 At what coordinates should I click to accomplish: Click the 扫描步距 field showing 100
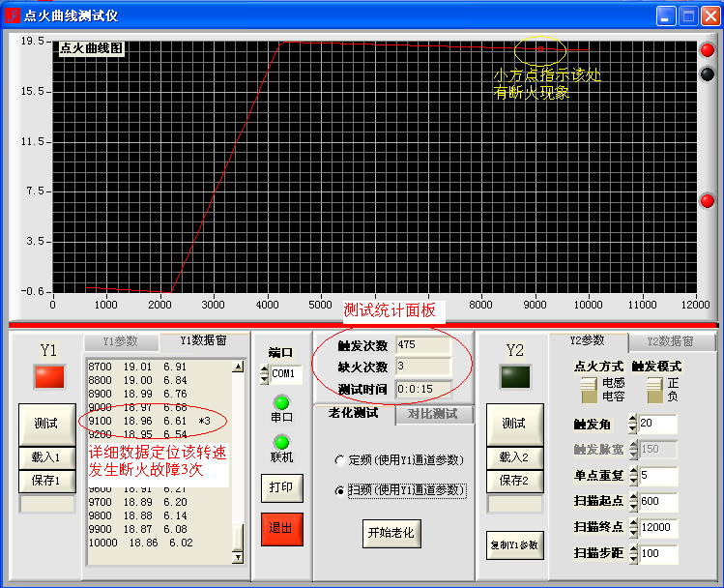(x=658, y=554)
